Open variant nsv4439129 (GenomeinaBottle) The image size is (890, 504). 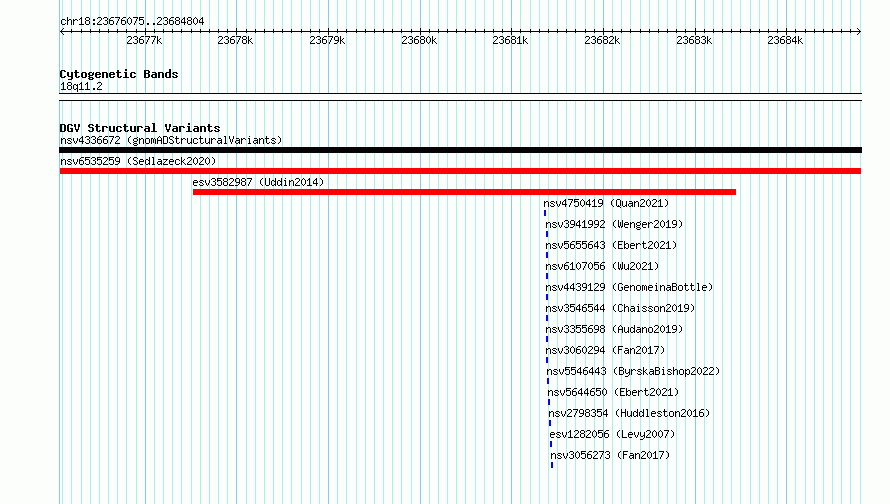pos(629,287)
